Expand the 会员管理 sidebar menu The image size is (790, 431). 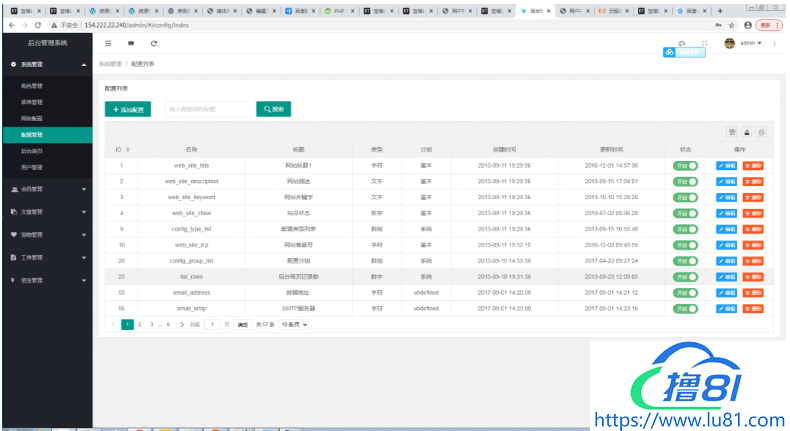[x=46, y=188]
